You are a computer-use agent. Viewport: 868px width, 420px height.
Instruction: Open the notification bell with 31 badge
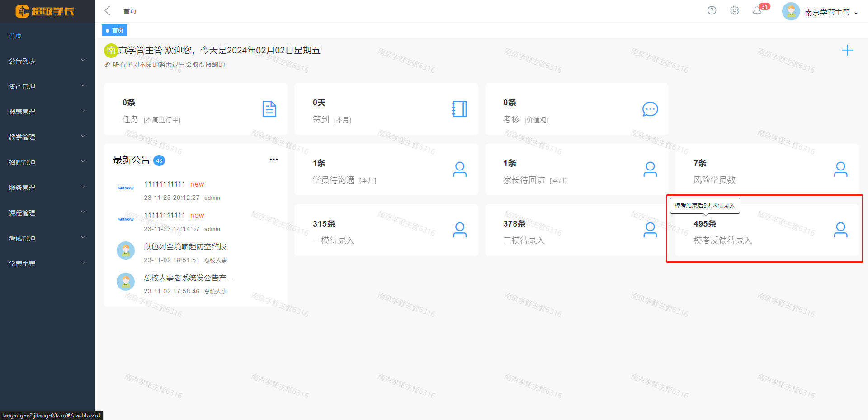click(757, 11)
